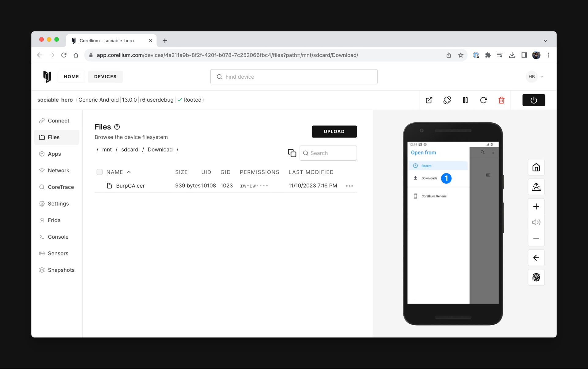Tap search icon in phone screen
Viewport: 588px width, 369px height.
[x=482, y=152]
